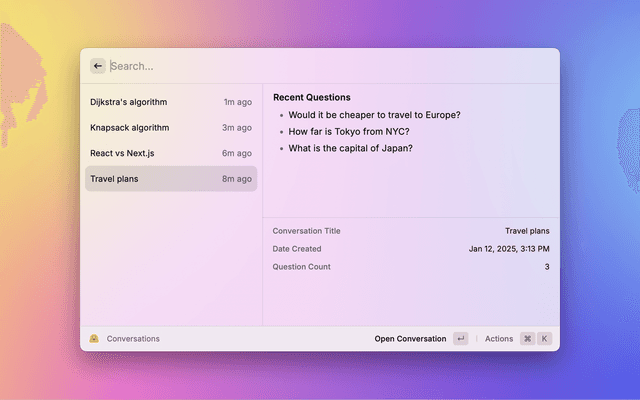Select the Knapsack algorithm conversation
The image size is (640, 400).
pos(170,128)
